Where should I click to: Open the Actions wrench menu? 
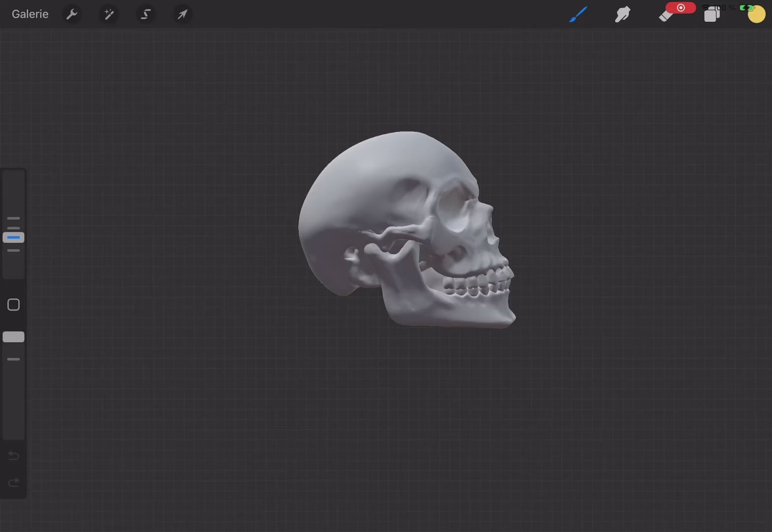coord(72,14)
